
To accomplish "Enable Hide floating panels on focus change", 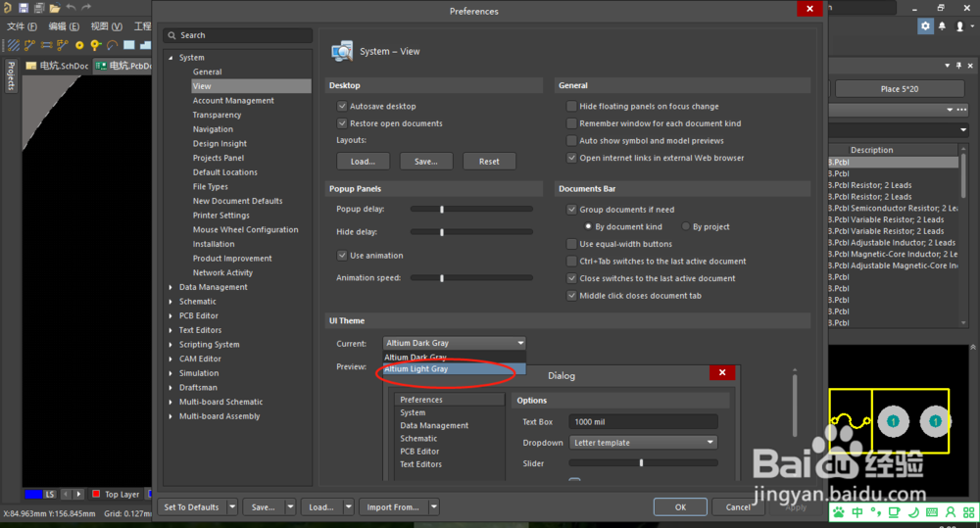I will click(x=571, y=106).
